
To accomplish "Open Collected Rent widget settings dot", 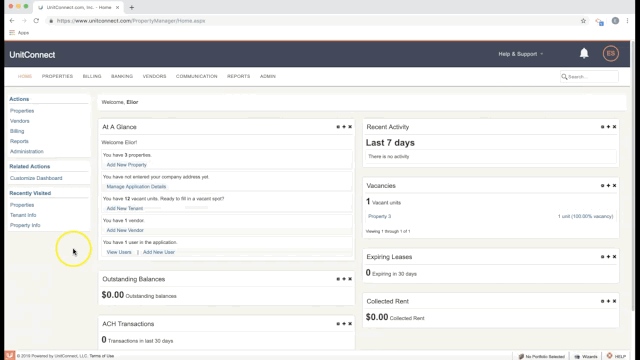I will [x=602, y=301].
